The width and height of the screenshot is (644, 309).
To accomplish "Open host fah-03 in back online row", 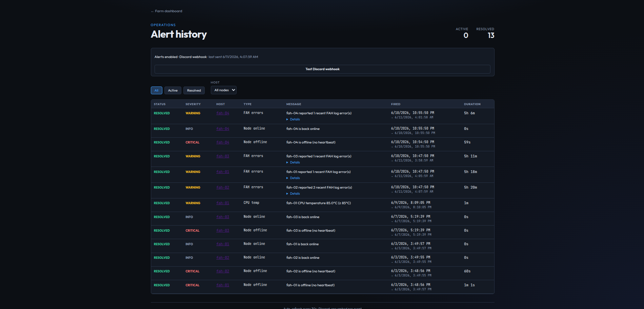I will 223,217.
